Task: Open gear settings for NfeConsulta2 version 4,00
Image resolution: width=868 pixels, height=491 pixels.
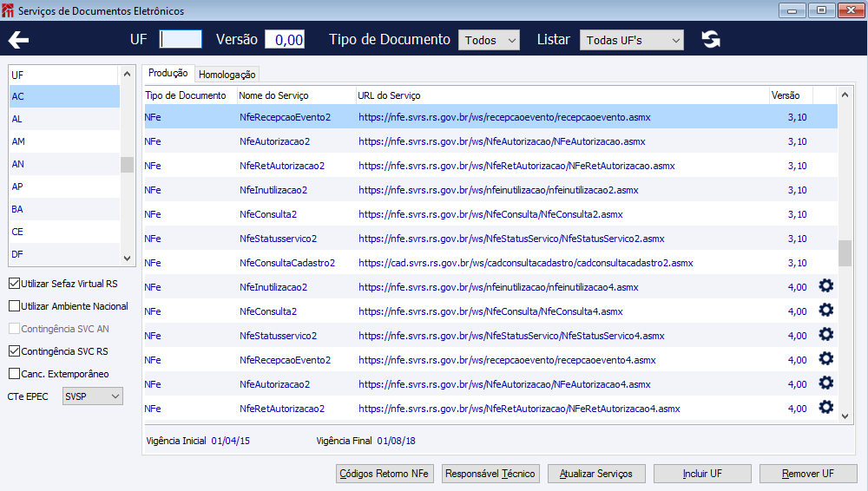Action: coord(826,311)
